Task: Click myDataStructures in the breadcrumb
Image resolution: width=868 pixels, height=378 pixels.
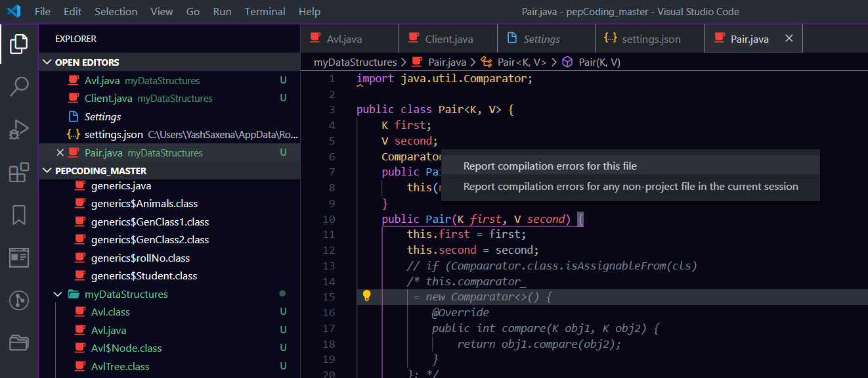Action: [x=355, y=62]
